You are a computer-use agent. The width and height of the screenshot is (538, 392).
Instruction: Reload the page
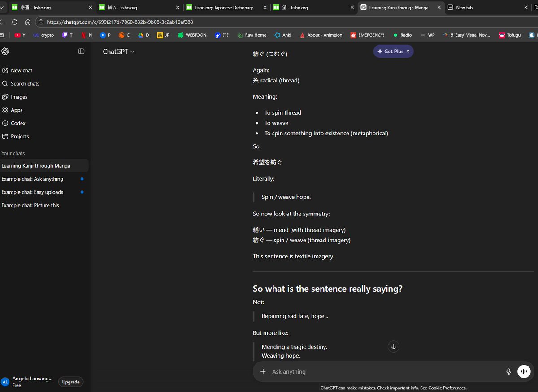click(15, 22)
